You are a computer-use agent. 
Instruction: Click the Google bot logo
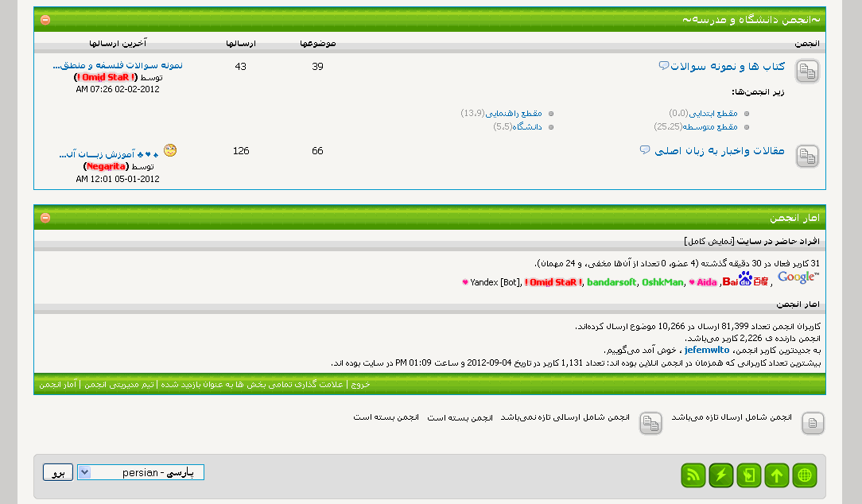(798, 277)
